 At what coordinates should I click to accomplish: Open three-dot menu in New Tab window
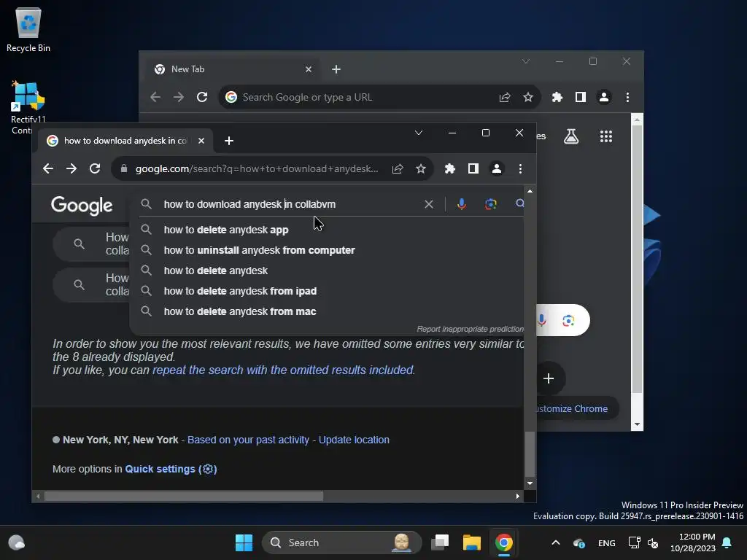[x=627, y=97]
